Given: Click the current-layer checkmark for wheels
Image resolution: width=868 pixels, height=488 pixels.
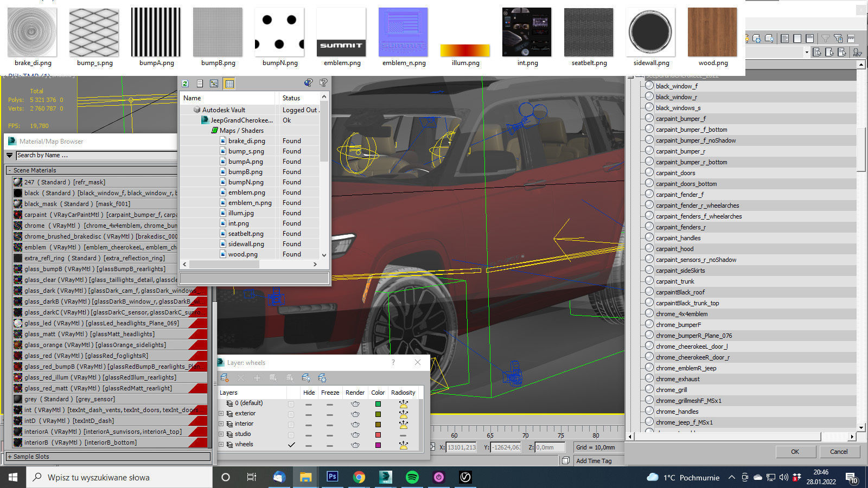Looking at the screenshot, I should (x=291, y=445).
